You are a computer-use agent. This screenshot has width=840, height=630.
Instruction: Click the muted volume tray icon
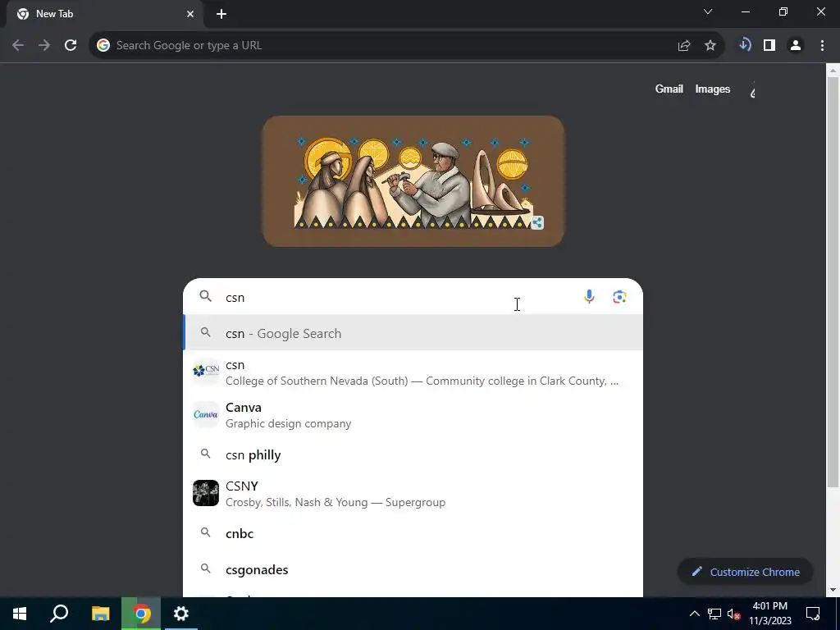[734, 614]
